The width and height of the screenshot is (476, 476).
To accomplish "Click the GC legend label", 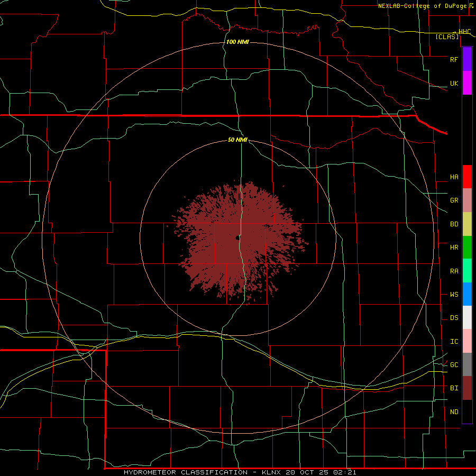I will click(454, 365).
